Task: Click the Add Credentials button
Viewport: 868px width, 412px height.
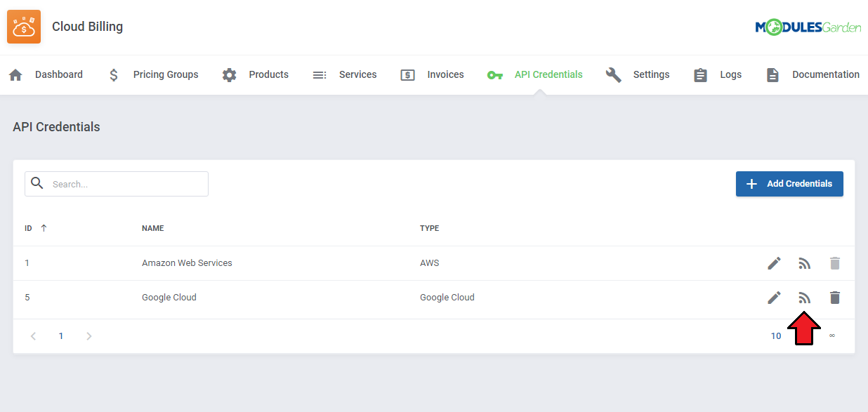Action: click(789, 184)
